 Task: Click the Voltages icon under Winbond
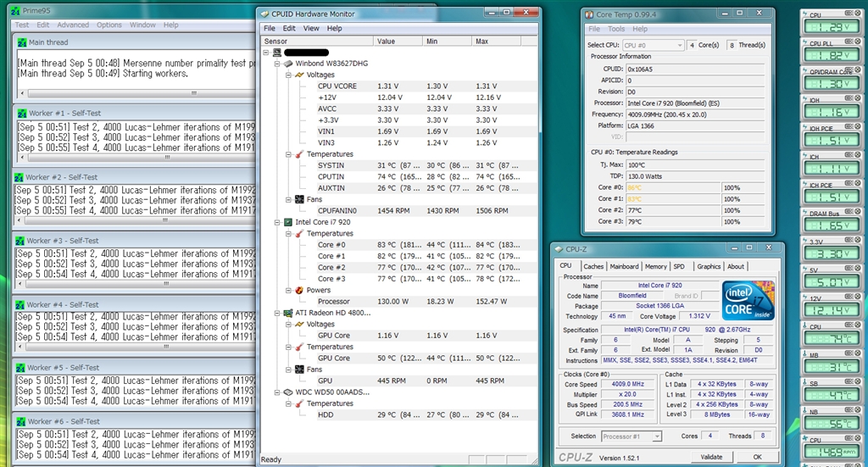tap(298, 75)
